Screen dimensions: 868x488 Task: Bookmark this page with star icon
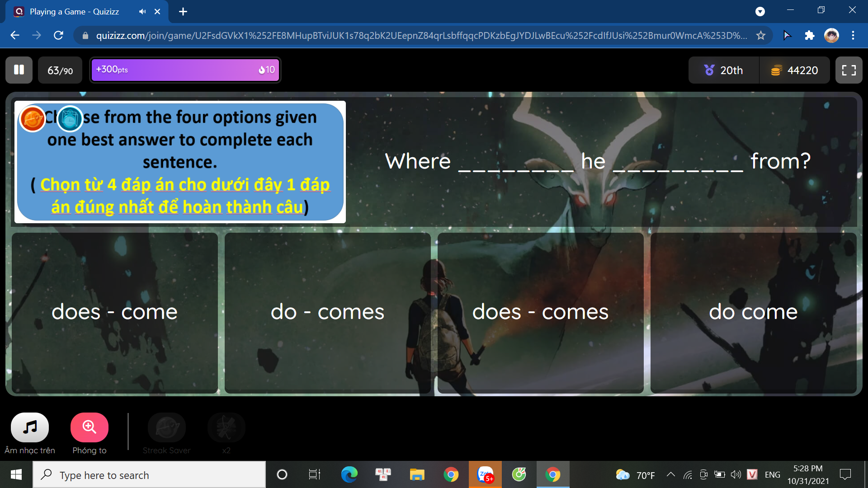coord(761,35)
